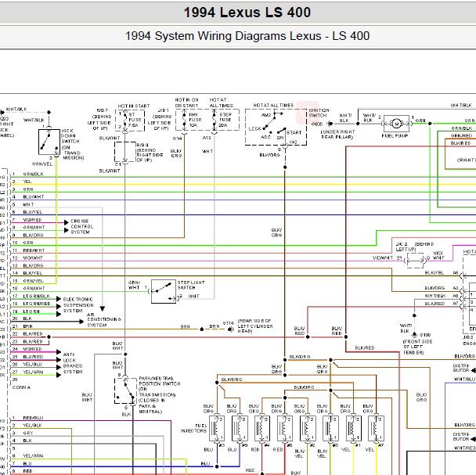
Task: Click fuel injector #2 symbol
Action: coord(308,429)
